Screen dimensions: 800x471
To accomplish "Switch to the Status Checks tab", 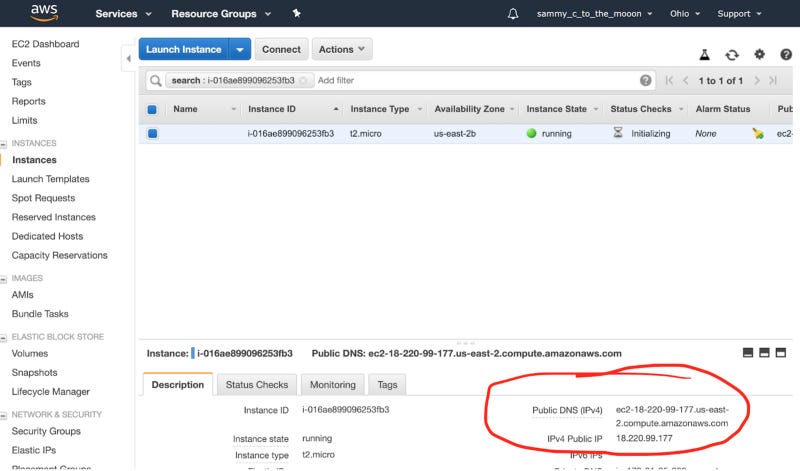I will coord(257,385).
